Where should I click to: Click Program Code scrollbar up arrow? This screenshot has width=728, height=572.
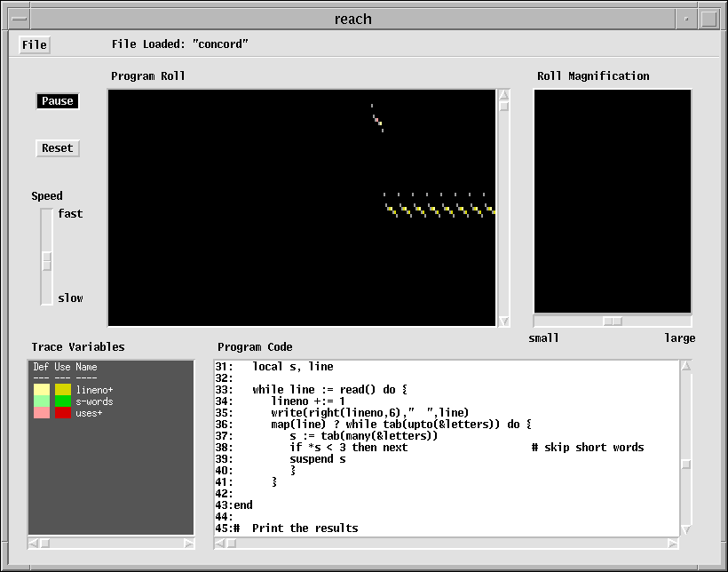coord(685,365)
